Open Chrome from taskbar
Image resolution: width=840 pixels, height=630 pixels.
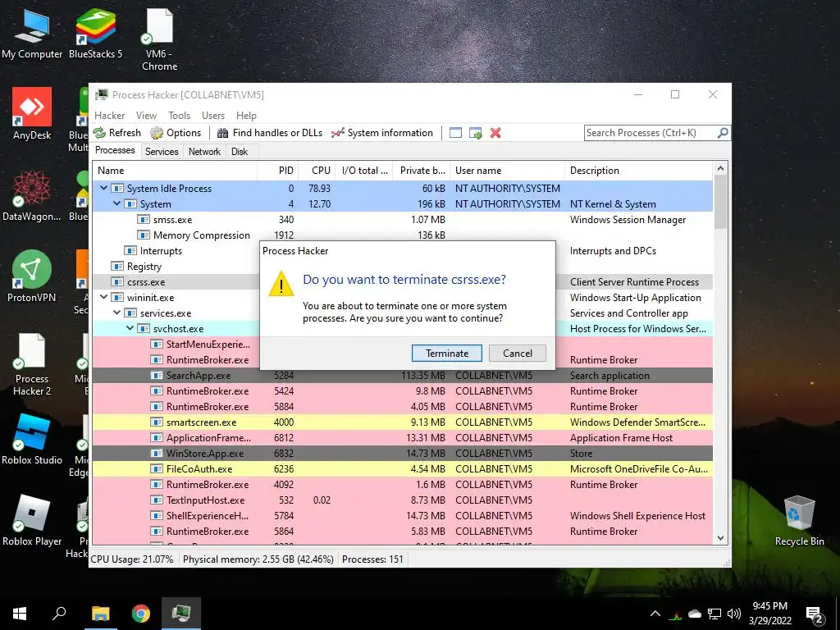pyautogui.click(x=141, y=614)
